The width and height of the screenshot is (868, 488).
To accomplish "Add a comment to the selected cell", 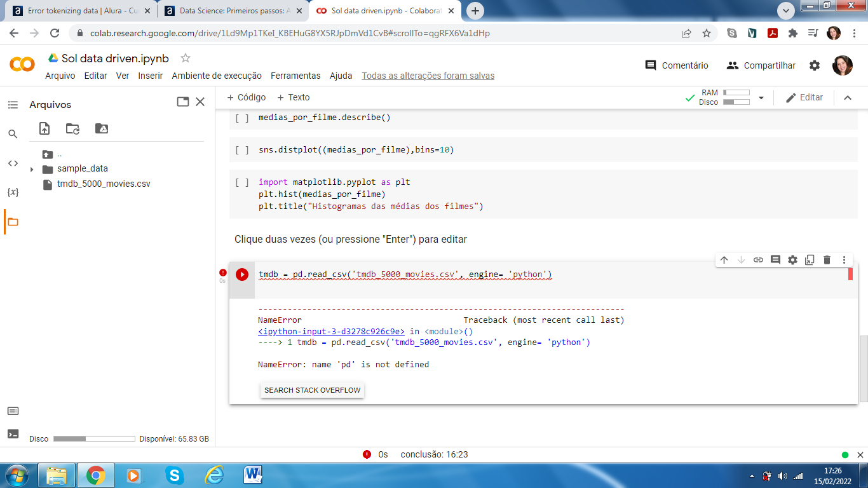I will [x=775, y=260].
